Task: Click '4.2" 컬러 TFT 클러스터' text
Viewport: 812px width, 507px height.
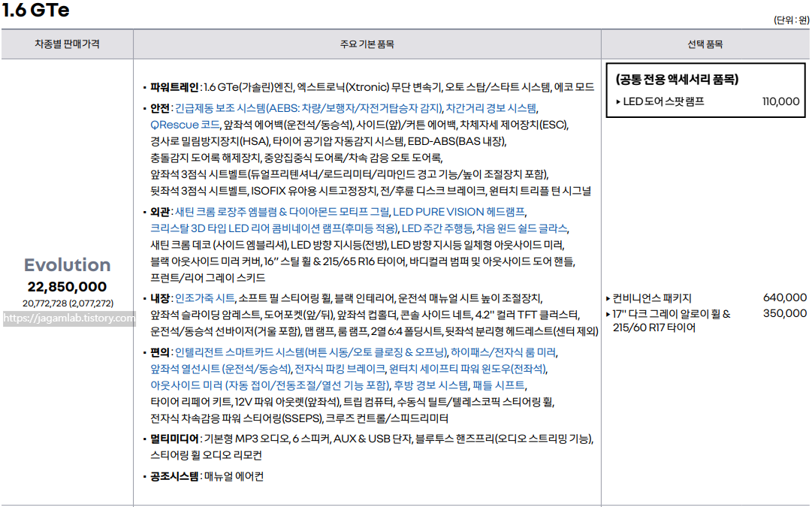Action: (527, 315)
